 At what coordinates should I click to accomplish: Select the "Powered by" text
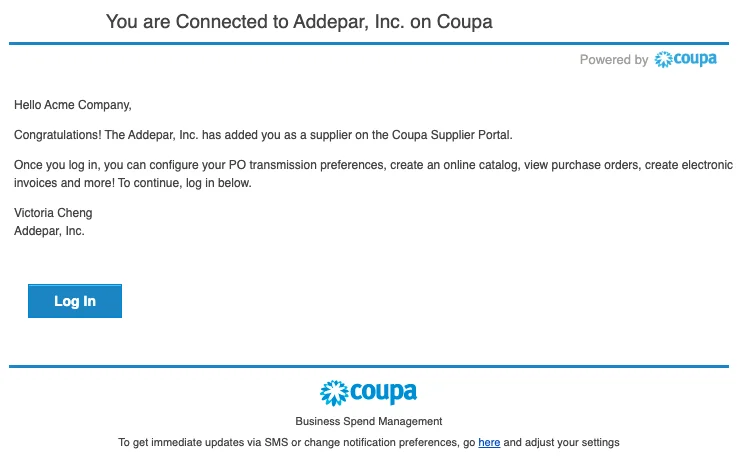pyautogui.click(x=614, y=60)
